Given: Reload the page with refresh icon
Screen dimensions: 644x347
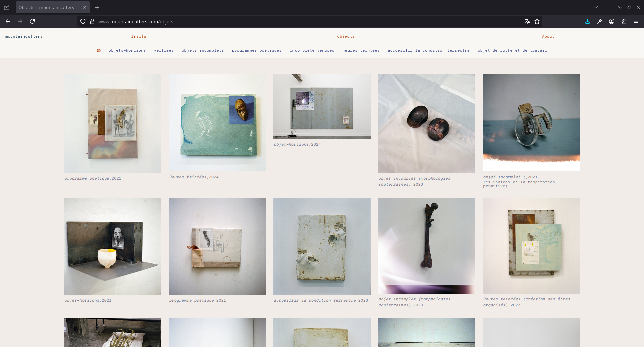Looking at the screenshot, I should [x=32, y=21].
